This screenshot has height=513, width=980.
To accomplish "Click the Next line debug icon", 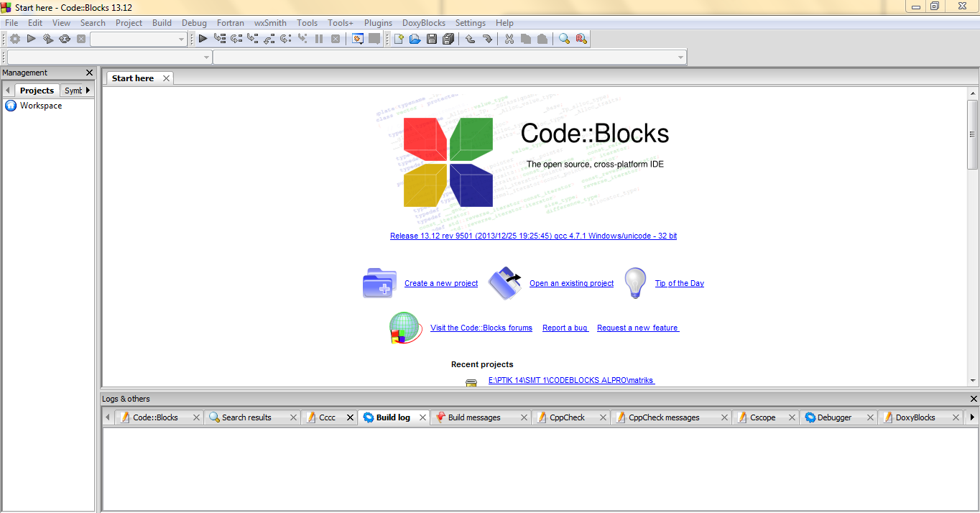I will click(236, 39).
